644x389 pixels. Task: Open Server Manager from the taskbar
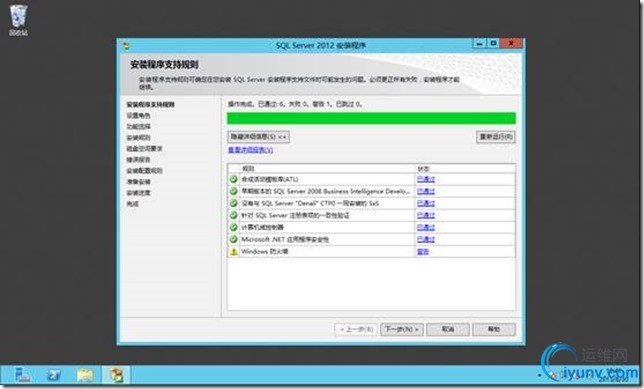[x=23, y=375]
